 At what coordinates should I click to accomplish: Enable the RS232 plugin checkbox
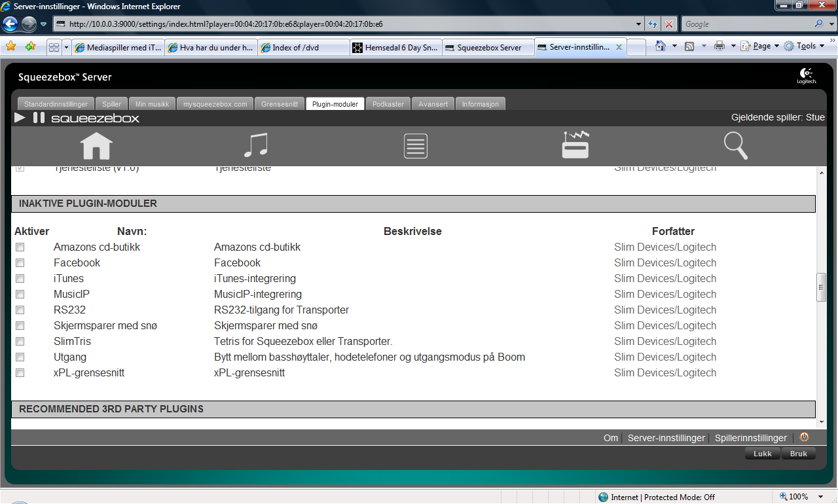[20, 310]
